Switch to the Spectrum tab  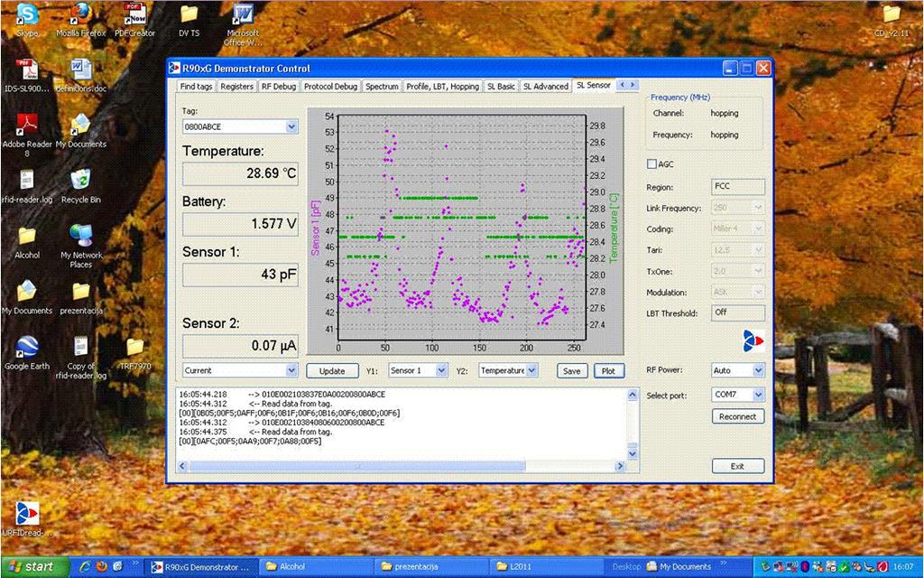382,86
